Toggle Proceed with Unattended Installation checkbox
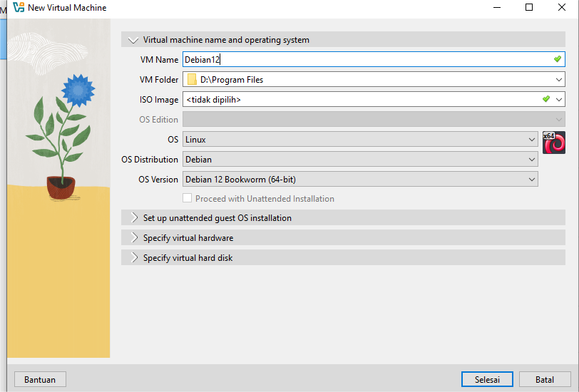This screenshot has width=579, height=392. coord(188,199)
